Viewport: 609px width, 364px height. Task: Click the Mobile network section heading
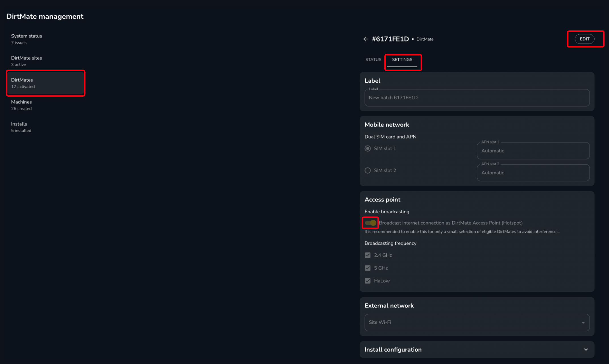(387, 125)
